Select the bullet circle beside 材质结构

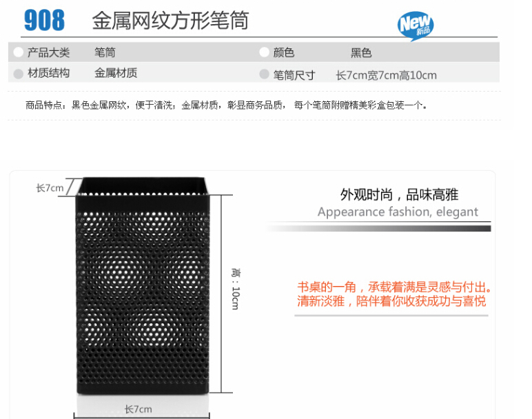pos(19,74)
